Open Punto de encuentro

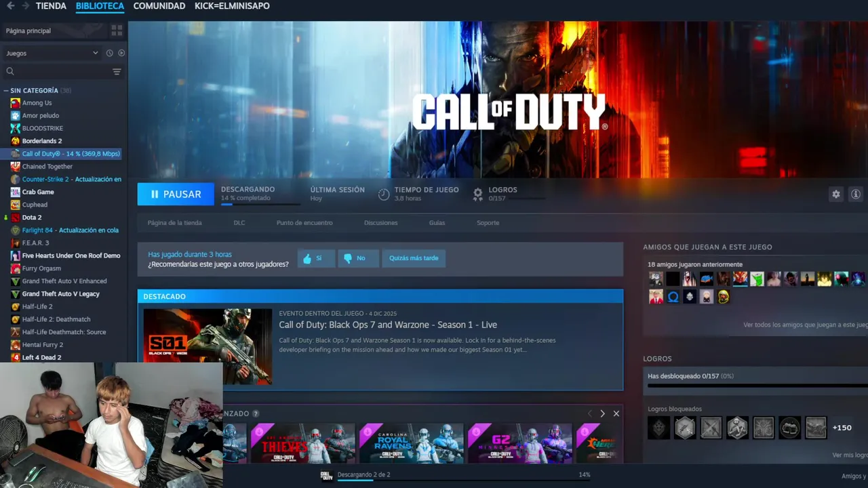pos(304,223)
